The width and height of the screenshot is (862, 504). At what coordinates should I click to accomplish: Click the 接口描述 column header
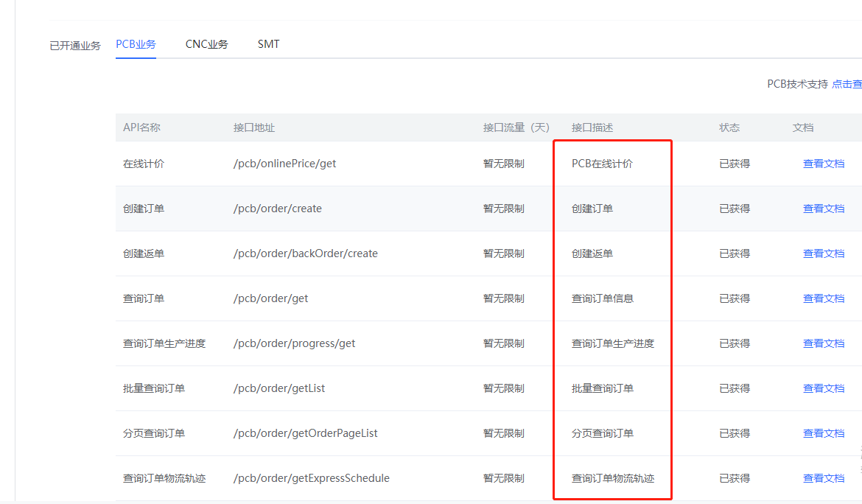coord(592,127)
